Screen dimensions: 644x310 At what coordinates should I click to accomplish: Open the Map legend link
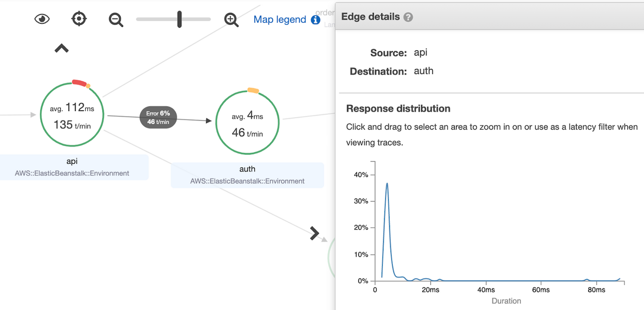coord(280,19)
